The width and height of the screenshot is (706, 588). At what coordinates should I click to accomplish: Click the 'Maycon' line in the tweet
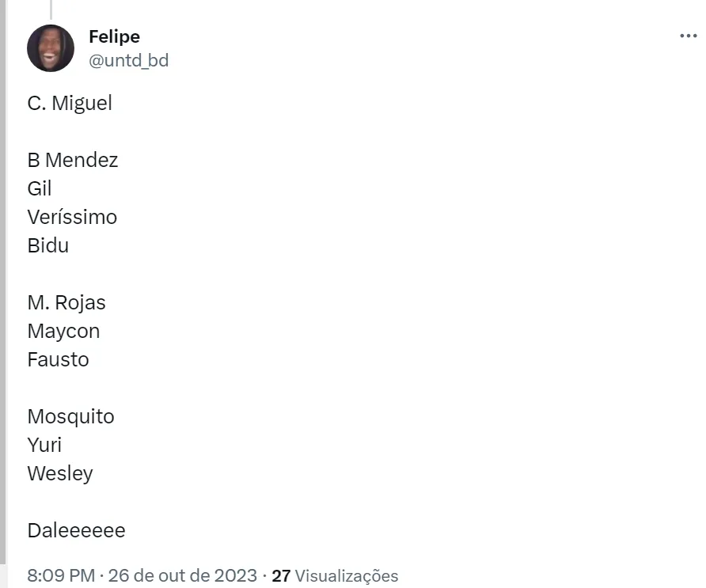(x=63, y=331)
